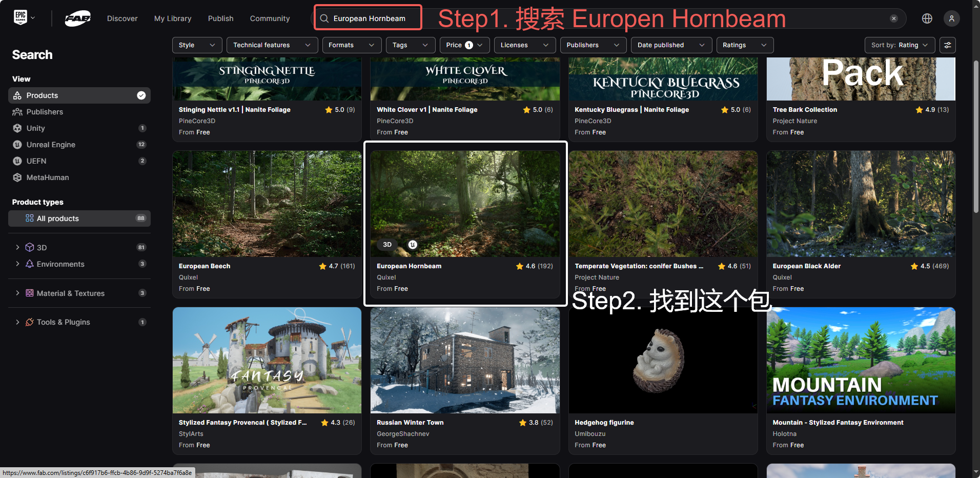Select the MetaHuman filter icon
The width and height of the screenshot is (980, 478).
tap(17, 177)
